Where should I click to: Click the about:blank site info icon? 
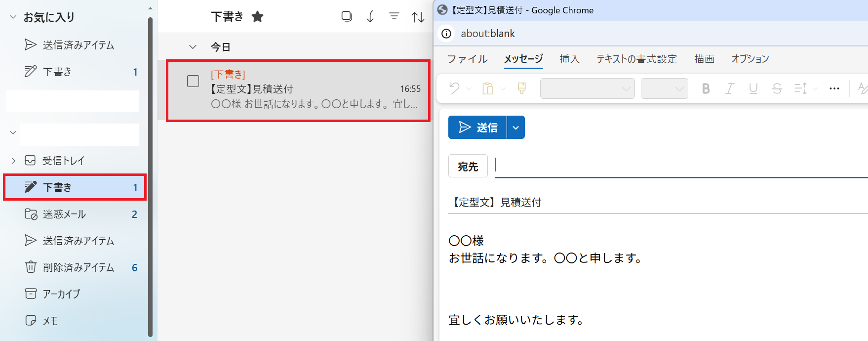point(446,34)
